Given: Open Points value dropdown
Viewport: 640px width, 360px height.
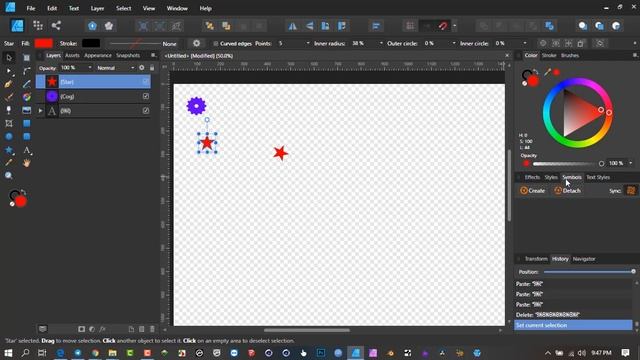Looking at the screenshot, I should 308,43.
